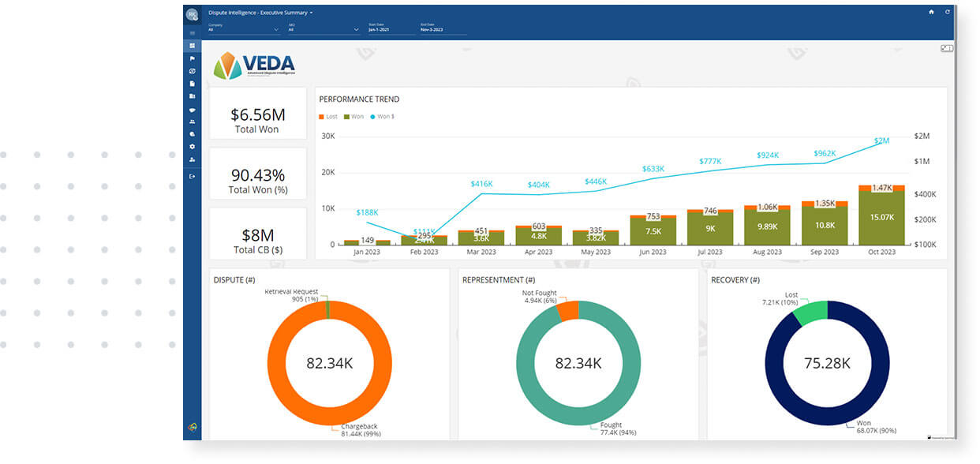The height and width of the screenshot is (464, 980).
Task: Toggle the Won series in chart legend
Action: [x=353, y=117]
